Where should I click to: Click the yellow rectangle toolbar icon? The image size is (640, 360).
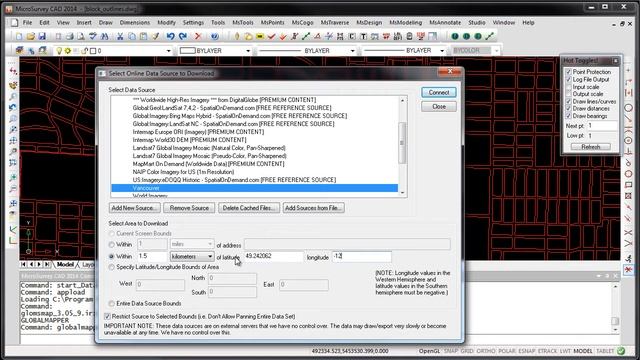[x=260, y=36]
